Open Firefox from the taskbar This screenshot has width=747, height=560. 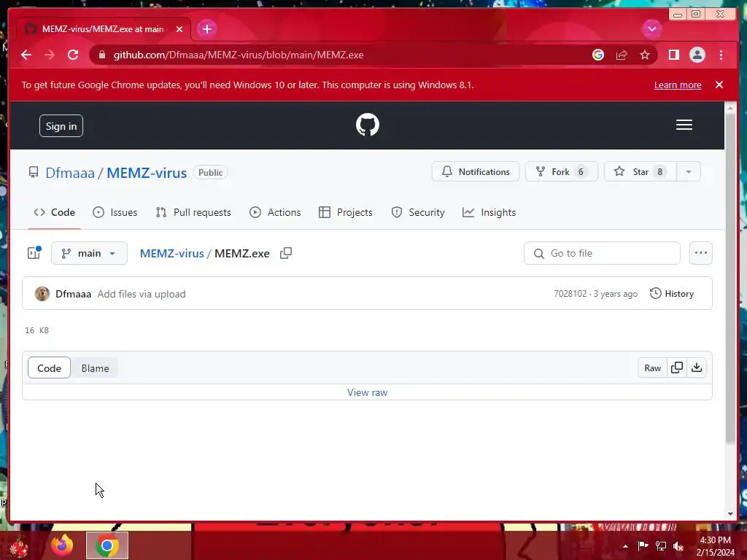pyautogui.click(x=63, y=545)
